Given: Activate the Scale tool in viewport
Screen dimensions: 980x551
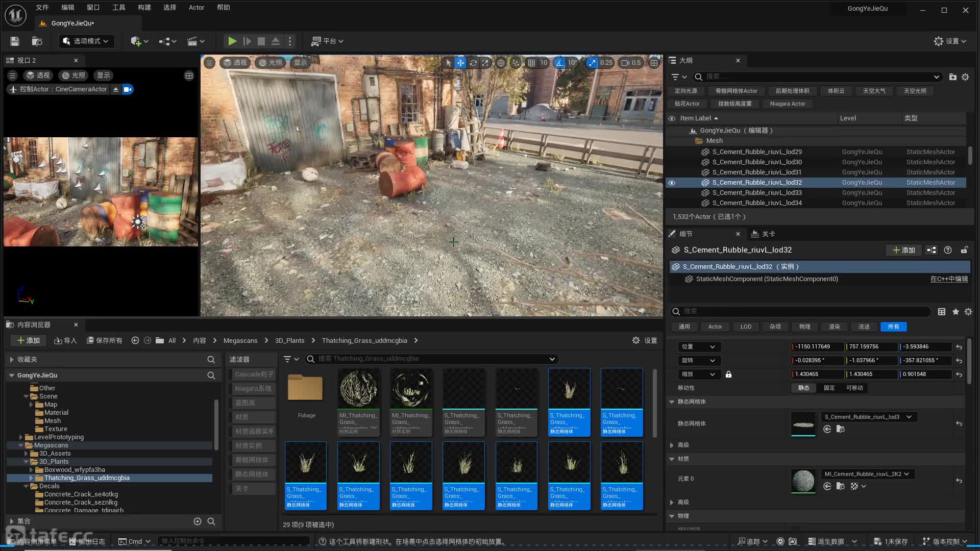Looking at the screenshot, I should (485, 63).
